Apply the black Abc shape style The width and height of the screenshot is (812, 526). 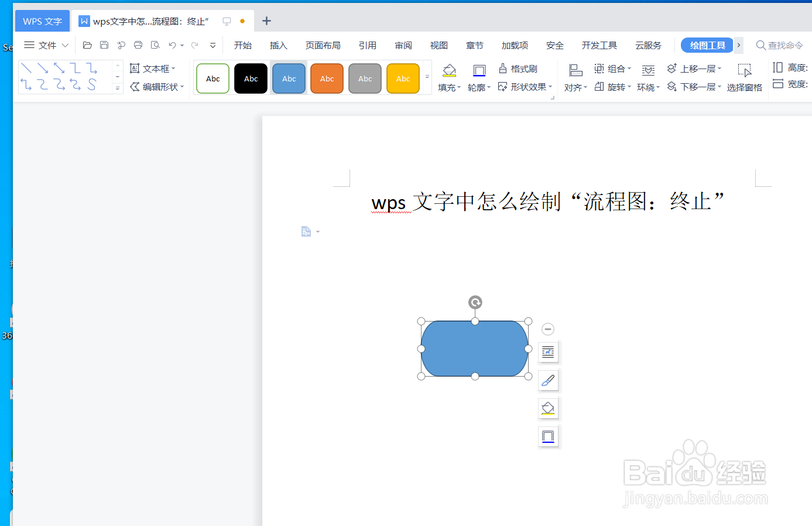pos(251,78)
